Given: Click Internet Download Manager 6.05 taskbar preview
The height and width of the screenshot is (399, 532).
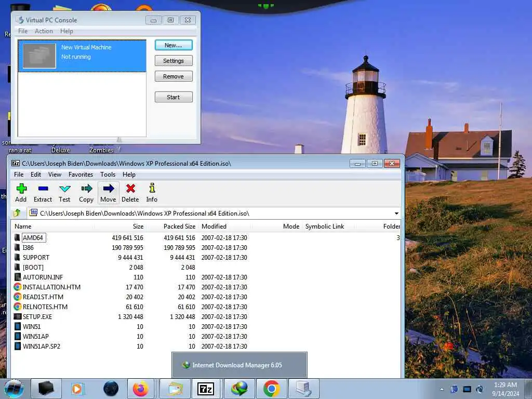Looking at the screenshot, I should [240, 365].
